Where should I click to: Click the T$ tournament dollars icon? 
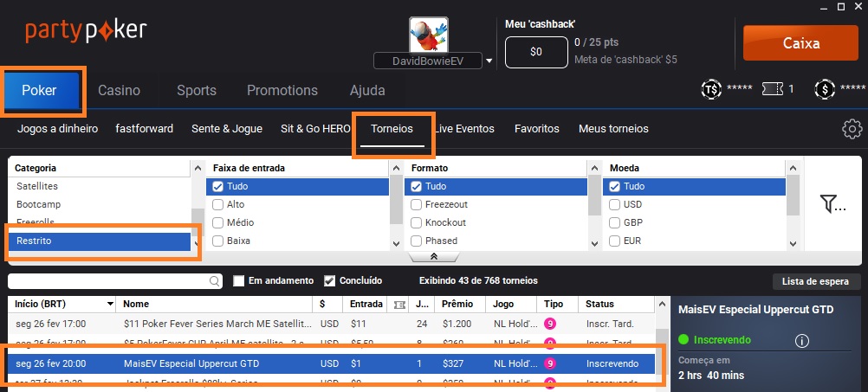[x=711, y=89]
